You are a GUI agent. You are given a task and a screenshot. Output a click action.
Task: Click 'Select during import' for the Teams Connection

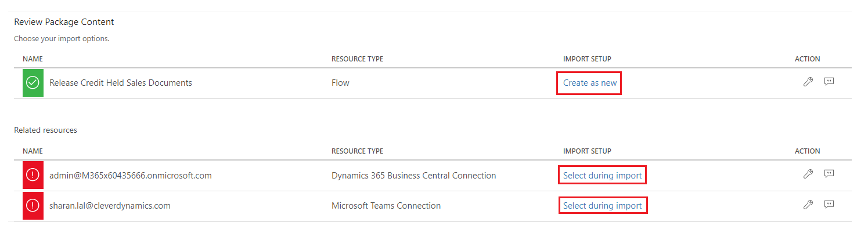603,206
